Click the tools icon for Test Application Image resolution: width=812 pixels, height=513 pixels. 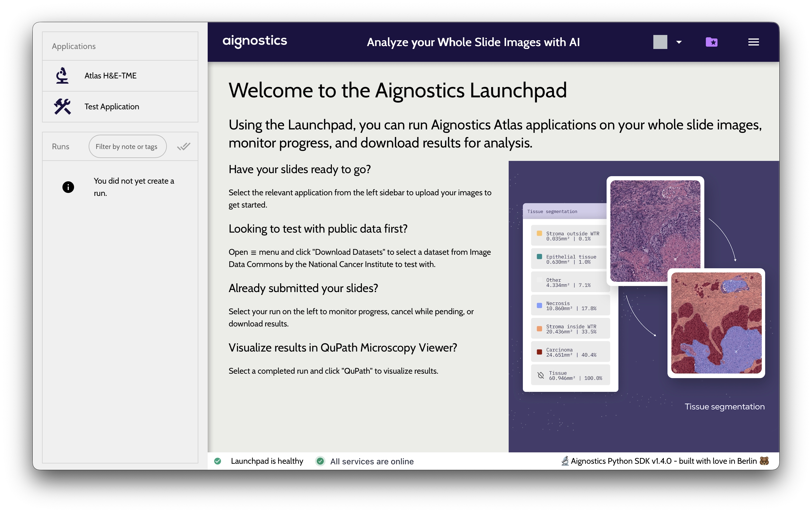tap(62, 106)
